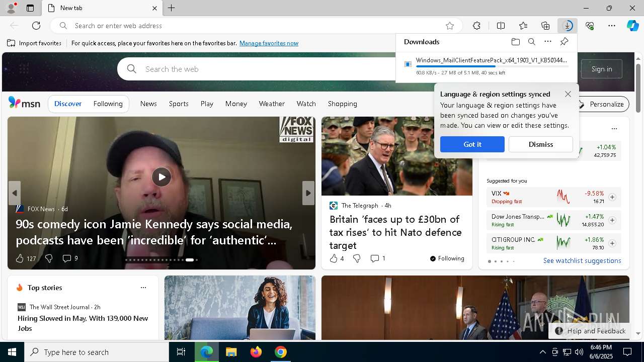Click the download progress bar
This screenshot has height=362, width=644.
click(x=493, y=66)
